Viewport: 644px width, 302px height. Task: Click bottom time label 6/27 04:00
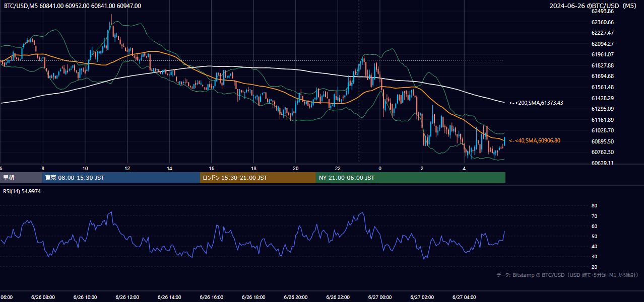(x=465, y=297)
